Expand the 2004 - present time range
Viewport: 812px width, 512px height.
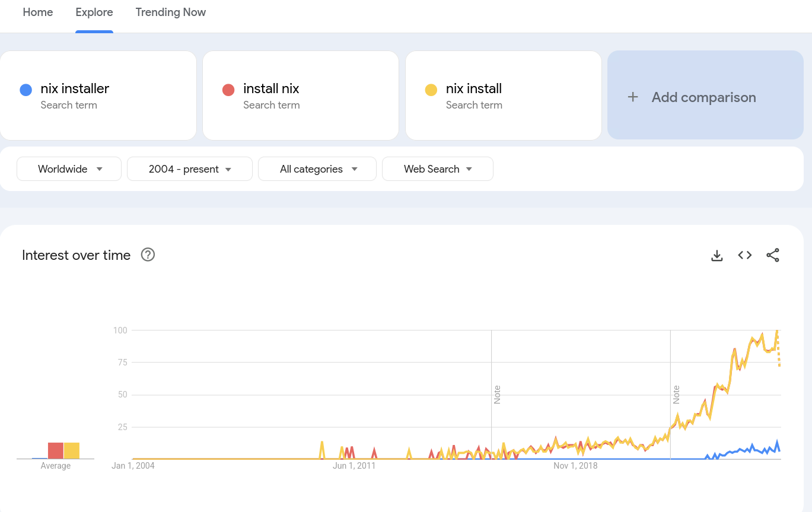[x=190, y=169]
